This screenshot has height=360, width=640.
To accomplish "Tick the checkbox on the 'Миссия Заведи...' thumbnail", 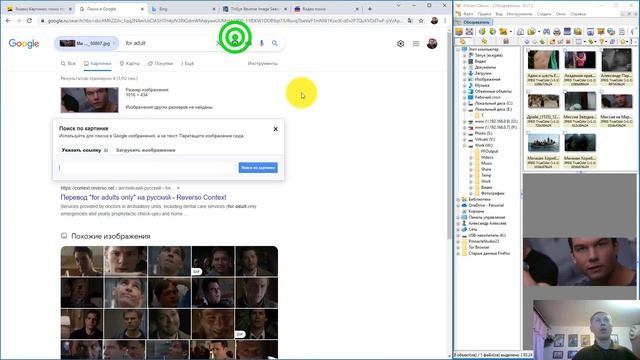I will [x=565, y=92].
